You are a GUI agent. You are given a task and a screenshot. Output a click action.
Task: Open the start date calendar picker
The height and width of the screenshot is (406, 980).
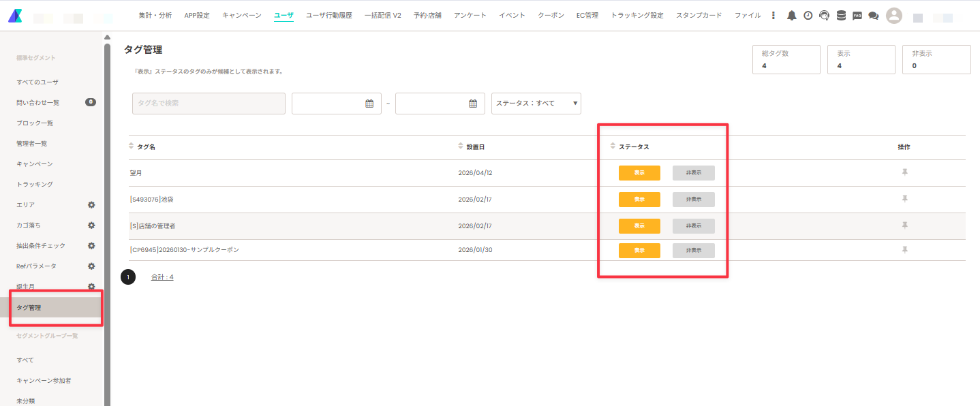point(369,104)
